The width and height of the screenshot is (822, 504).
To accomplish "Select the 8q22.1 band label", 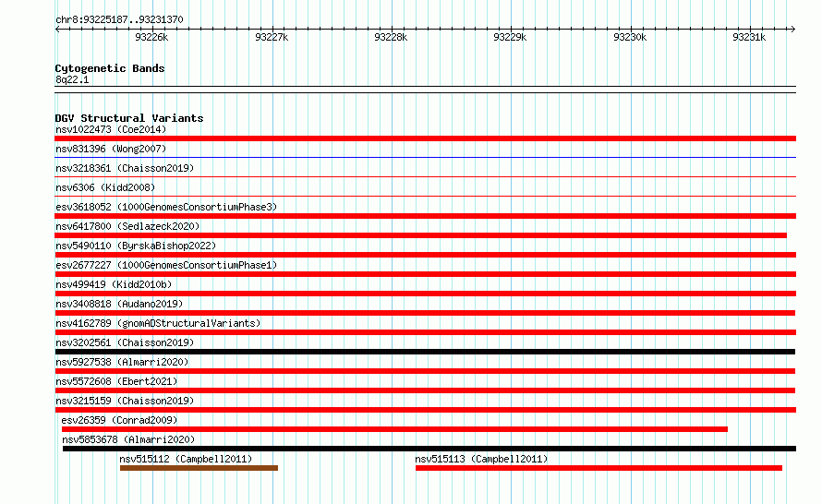I will click(72, 79).
